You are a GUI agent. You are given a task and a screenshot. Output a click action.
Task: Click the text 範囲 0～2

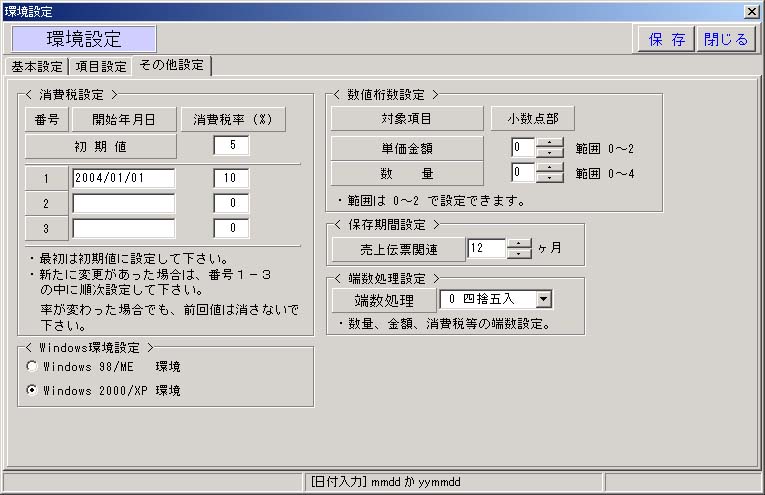point(604,149)
